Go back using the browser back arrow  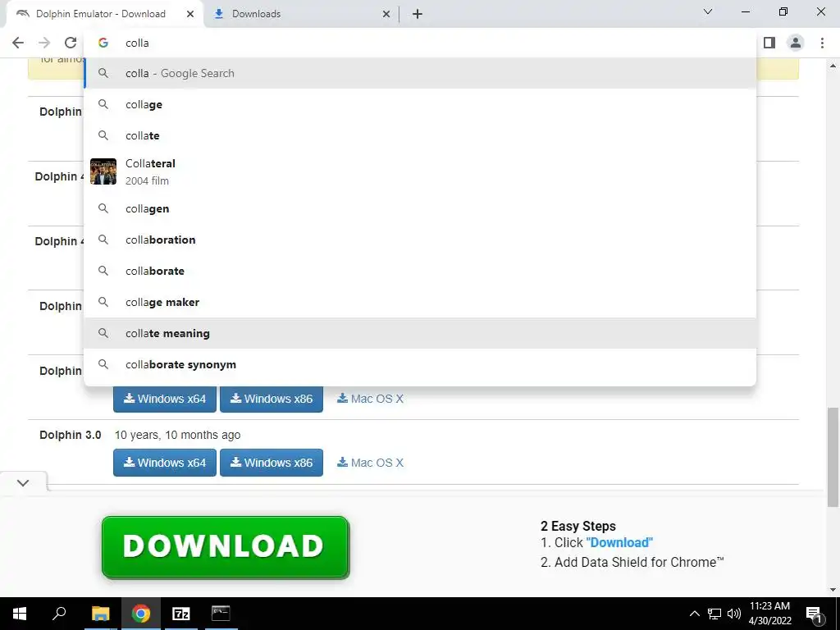[18, 43]
